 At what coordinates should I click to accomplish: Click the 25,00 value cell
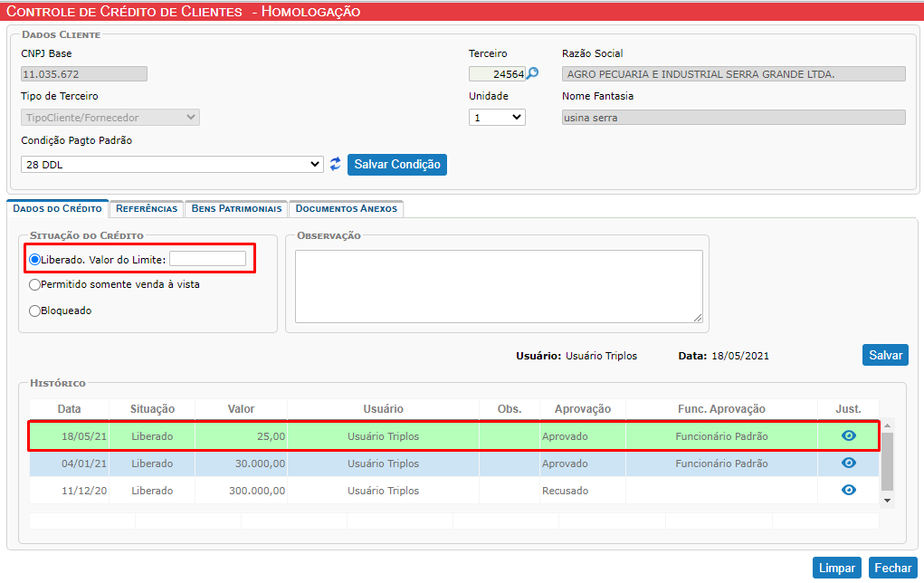click(241, 436)
